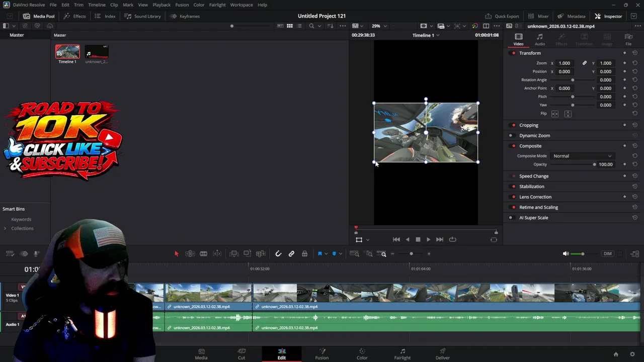Expand the Collections smart bin
This screenshot has width=644, height=362.
pyautogui.click(x=5, y=228)
